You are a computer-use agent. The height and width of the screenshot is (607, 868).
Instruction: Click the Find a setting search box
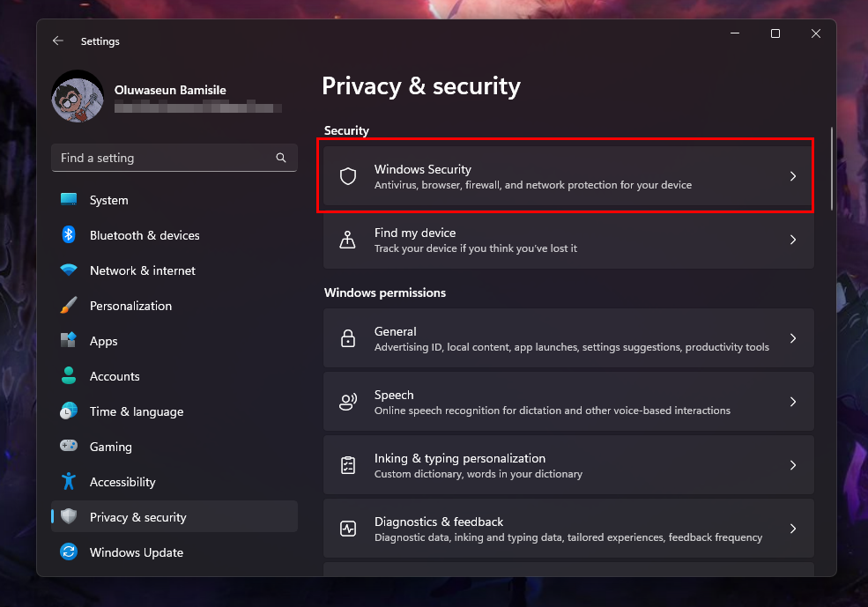coord(163,158)
